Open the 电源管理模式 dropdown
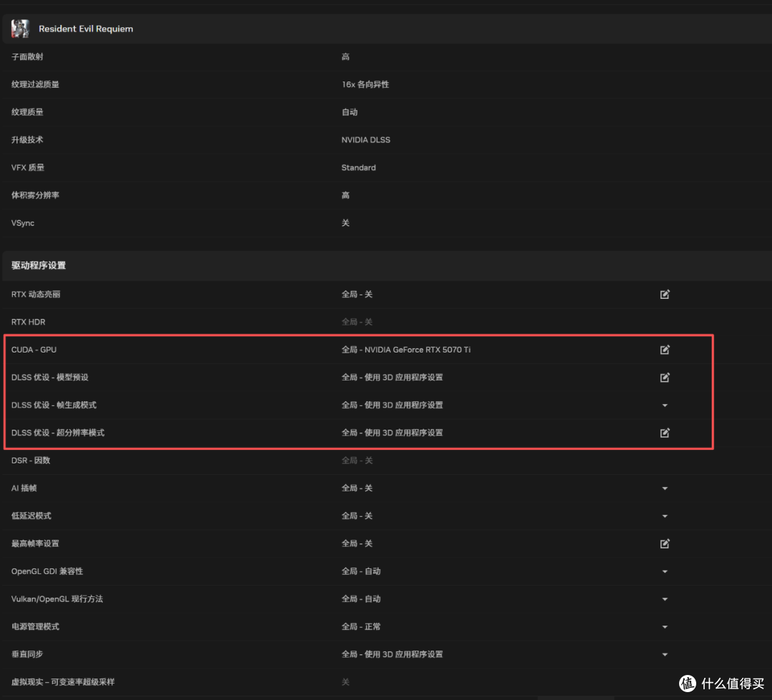The height and width of the screenshot is (700, 772). pyautogui.click(x=665, y=627)
